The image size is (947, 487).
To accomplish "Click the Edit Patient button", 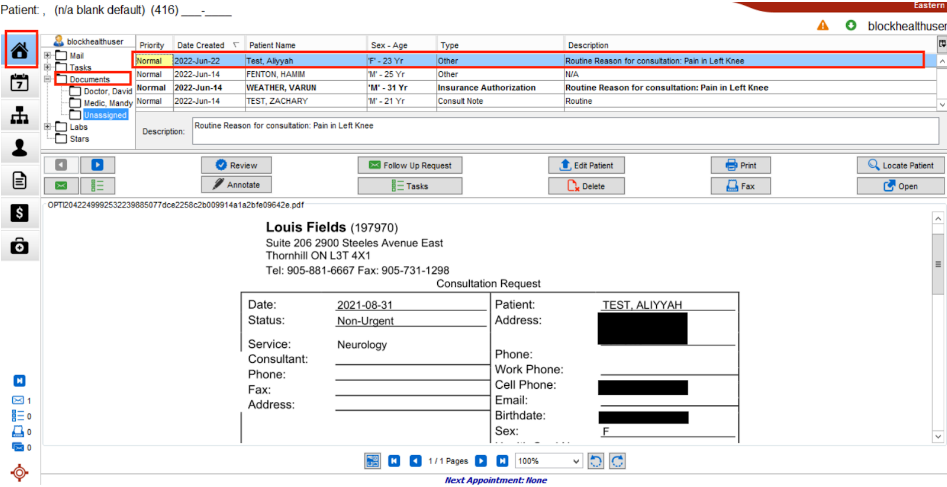I will tap(586, 166).
